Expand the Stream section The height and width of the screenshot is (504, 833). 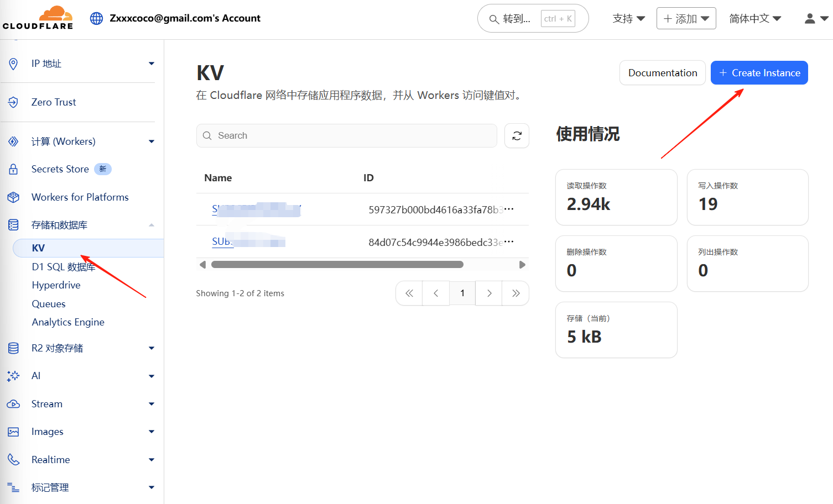(x=152, y=404)
